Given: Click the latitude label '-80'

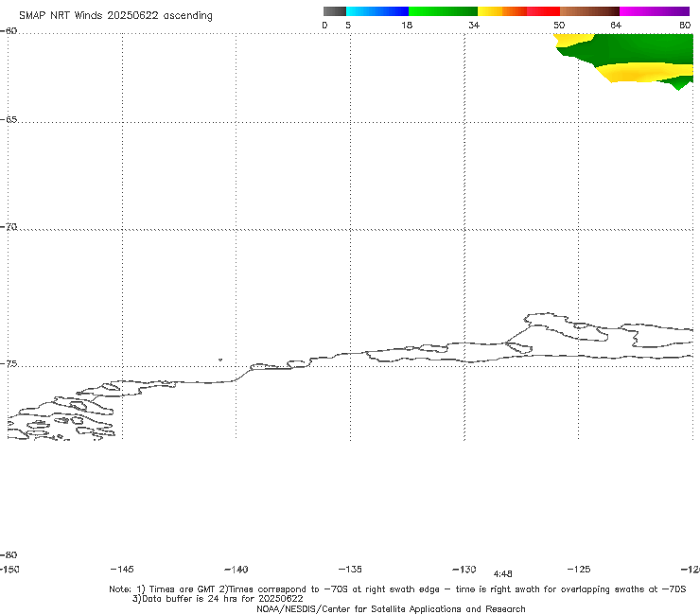Looking at the screenshot, I should pos(9,554).
